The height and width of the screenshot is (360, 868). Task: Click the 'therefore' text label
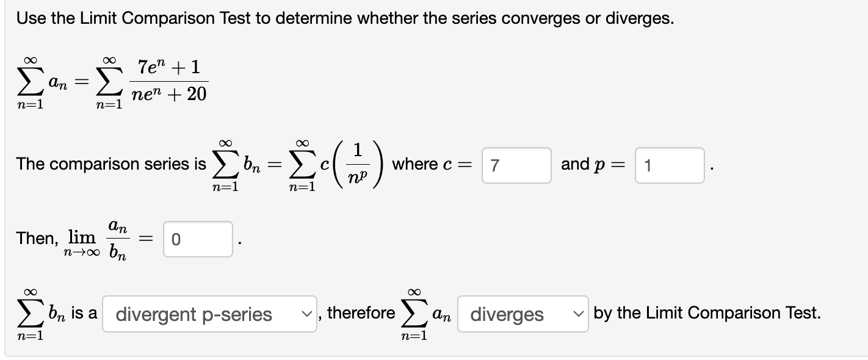[363, 313]
